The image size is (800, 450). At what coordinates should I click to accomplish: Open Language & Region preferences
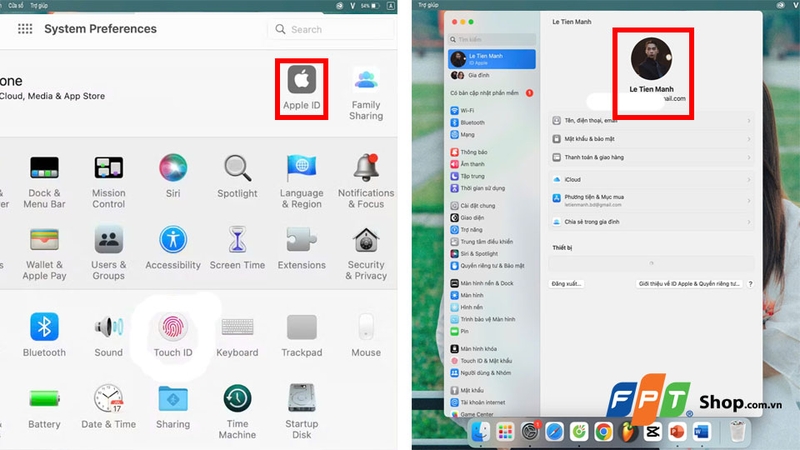click(302, 182)
